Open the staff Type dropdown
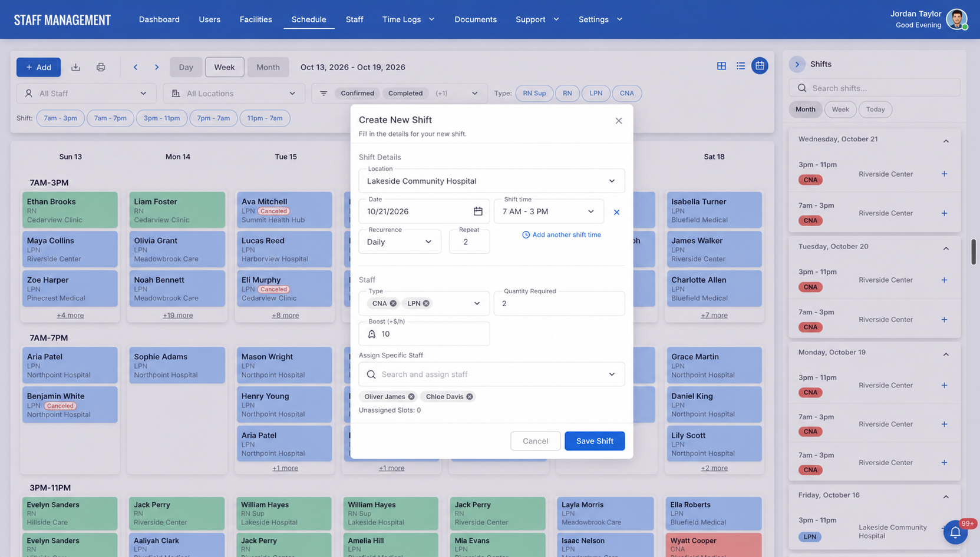Viewport: 980px width, 557px height. (424, 303)
